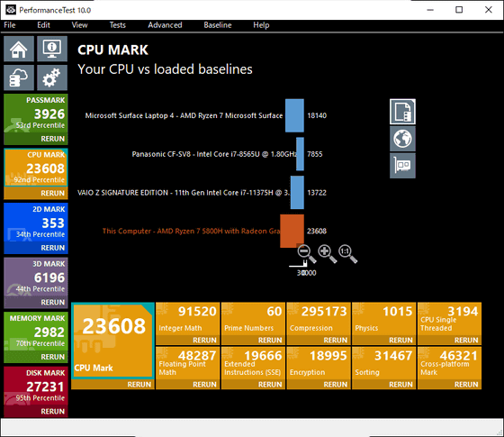Select the Memory Mark 2982 tile

coord(36,332)
